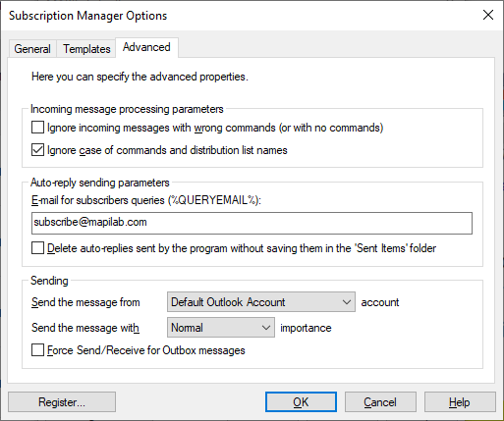
Task: Enable ignoring messages with wrong commands
Action: (37, 128)
